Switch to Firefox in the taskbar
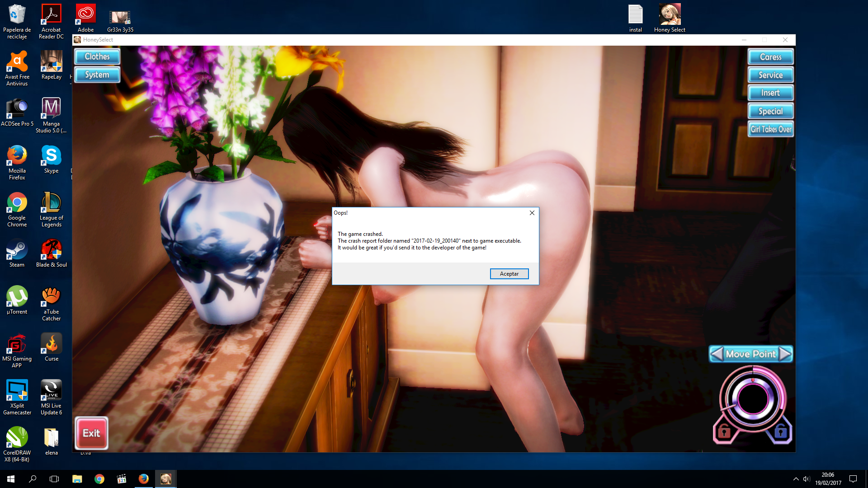 pos(143,479)
